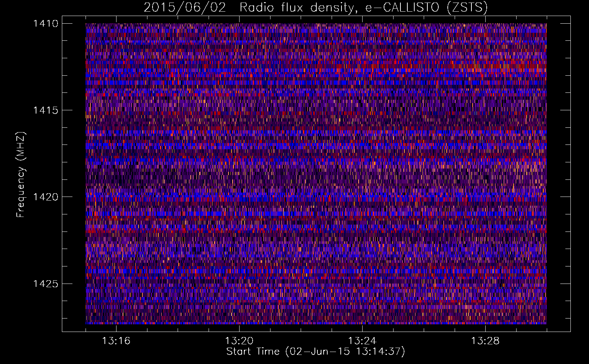Image resolution: width=589 pixels, height=364 pixels.
Task: Click the 'Frequency (MHZ)' axis title
Action: [21, 175]
